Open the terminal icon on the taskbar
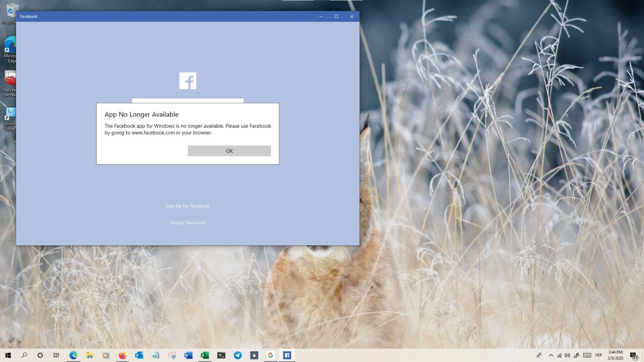Image resolution: width=644 pixels, height=362 pixels. (221, 355)
